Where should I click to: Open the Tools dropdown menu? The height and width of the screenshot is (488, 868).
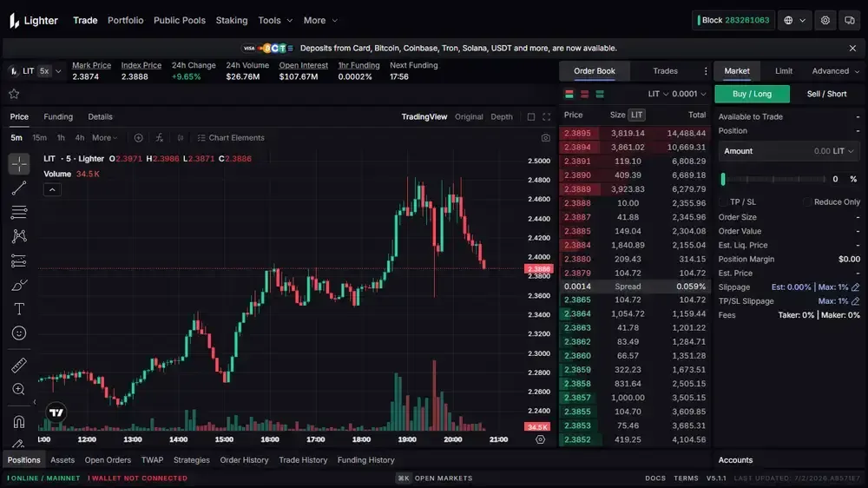click(275, 21)
